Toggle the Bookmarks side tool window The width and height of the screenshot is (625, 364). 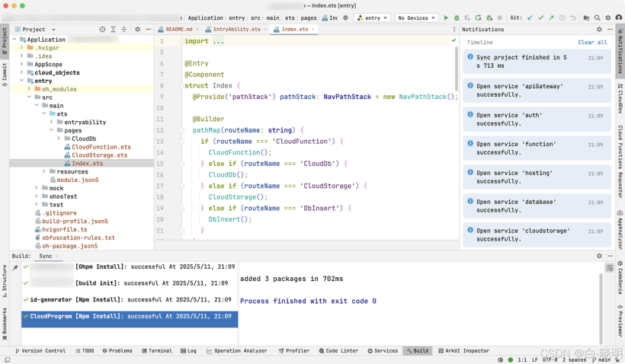pos(5,324)
